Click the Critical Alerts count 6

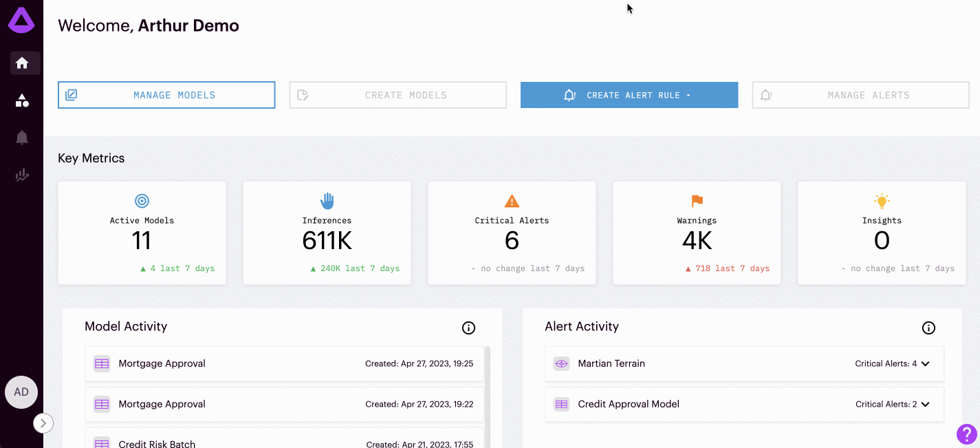point(512,240)
